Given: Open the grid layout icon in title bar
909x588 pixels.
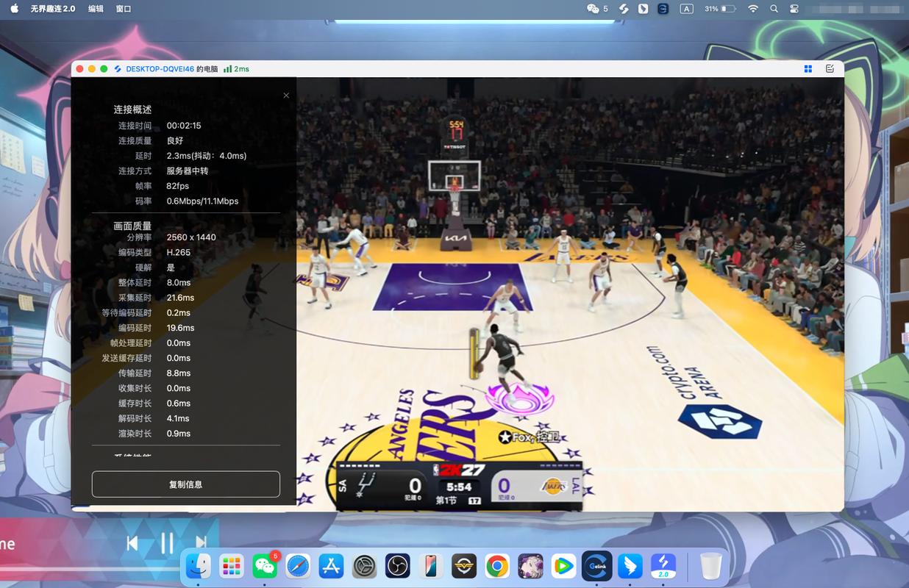Looking at the screenshot, I should point(808,69).
